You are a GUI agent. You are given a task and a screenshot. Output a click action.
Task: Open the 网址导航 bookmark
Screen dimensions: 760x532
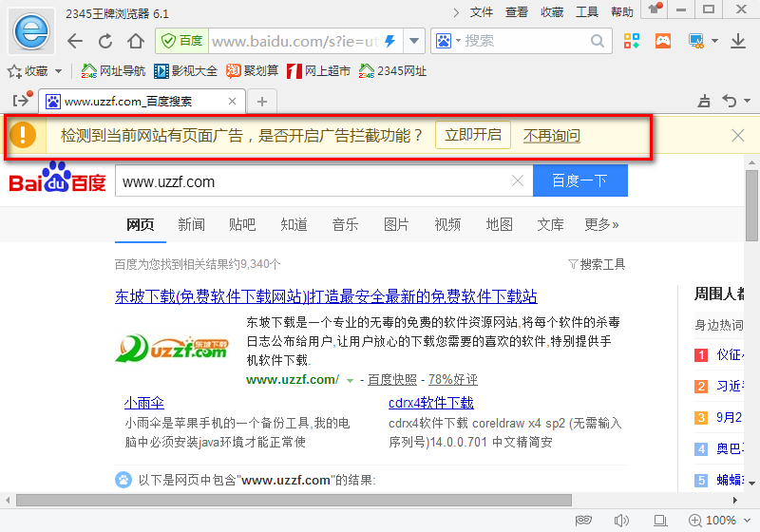coord(113,71)
